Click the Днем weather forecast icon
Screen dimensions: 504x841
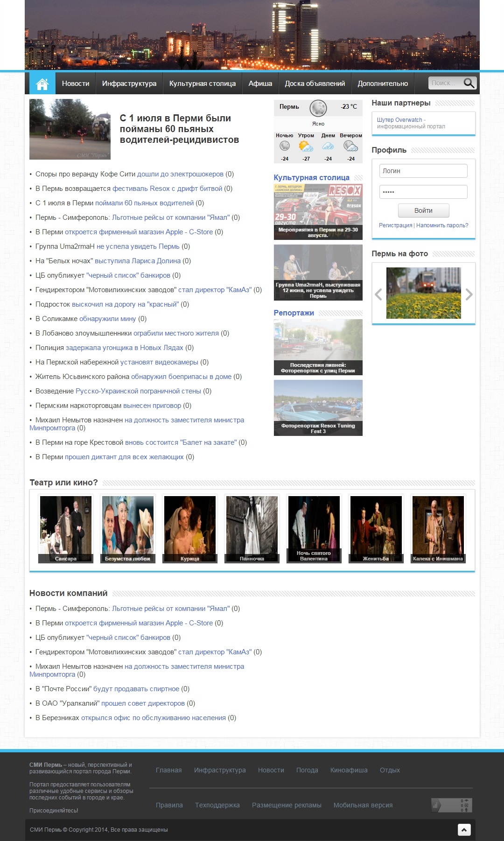click(328, 147)
